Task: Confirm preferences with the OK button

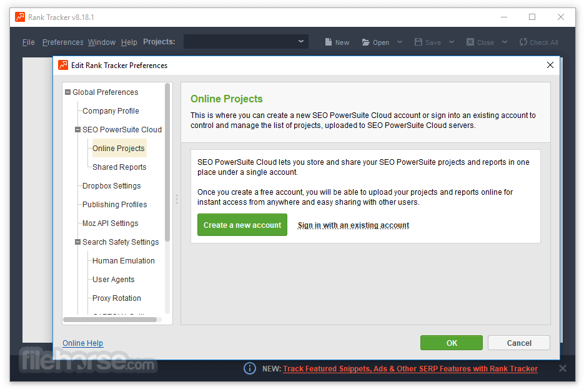Action: click(452, 343)
